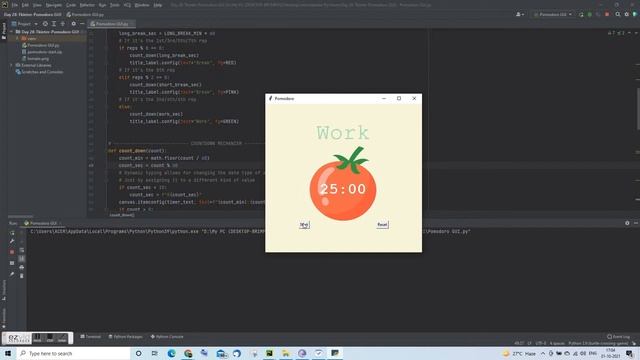The height and width of the screenshot is (360, 640).
Task: Click the notification center icon in taskbar
Action: coord(629,353)
